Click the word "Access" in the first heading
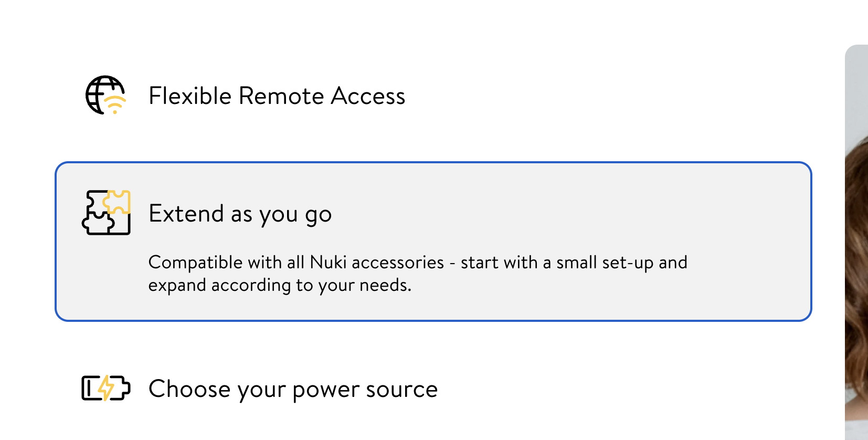The width and height of the screenshot is (868, 440). (x=368, y=96)
